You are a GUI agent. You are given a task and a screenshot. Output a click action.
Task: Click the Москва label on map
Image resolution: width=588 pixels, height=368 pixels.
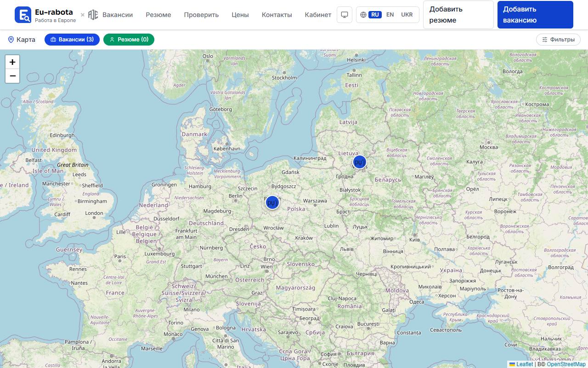point(489,148)
